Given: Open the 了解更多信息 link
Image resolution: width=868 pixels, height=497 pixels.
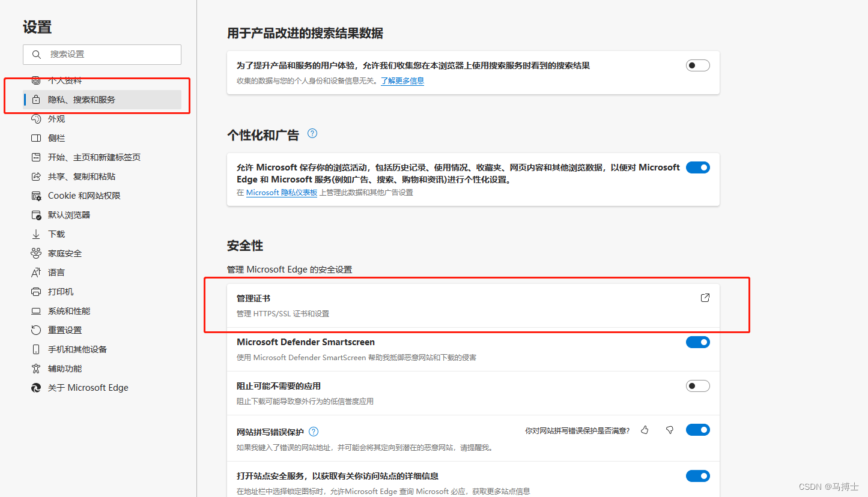Looking at the screenshot, I should click(401, 80).
